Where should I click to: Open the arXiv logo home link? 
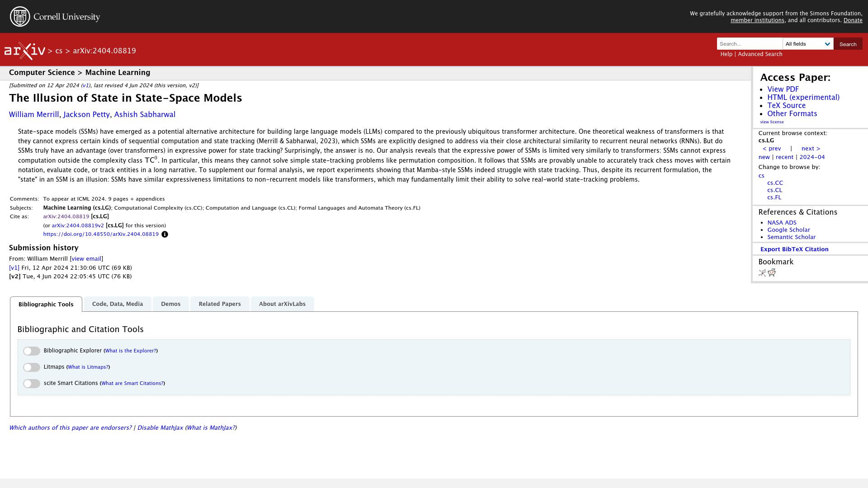[x=25, y=51]
